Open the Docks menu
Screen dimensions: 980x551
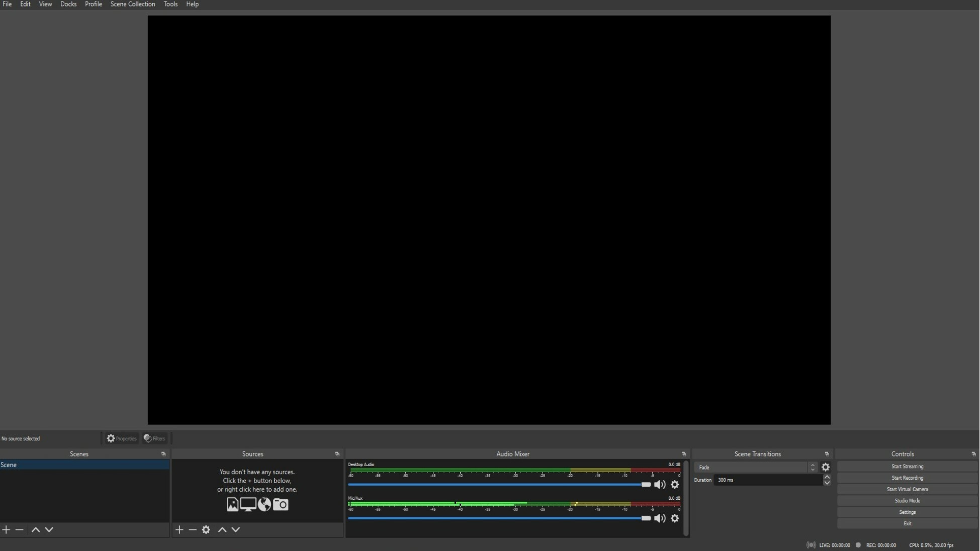68,4
